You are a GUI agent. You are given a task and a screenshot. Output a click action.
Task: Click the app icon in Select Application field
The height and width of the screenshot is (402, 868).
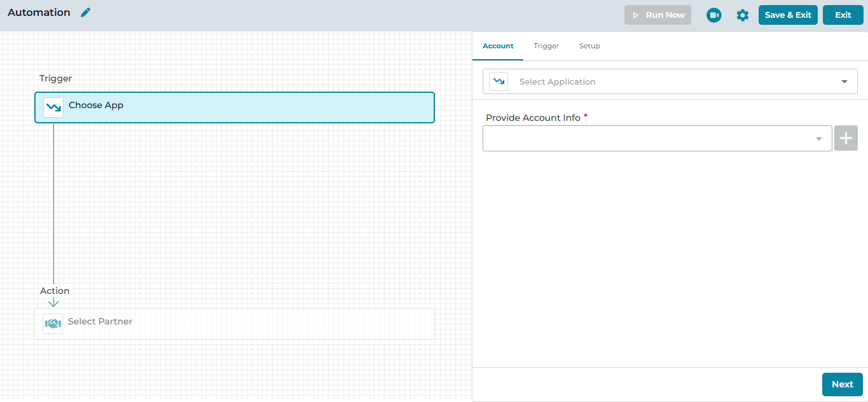499,81
